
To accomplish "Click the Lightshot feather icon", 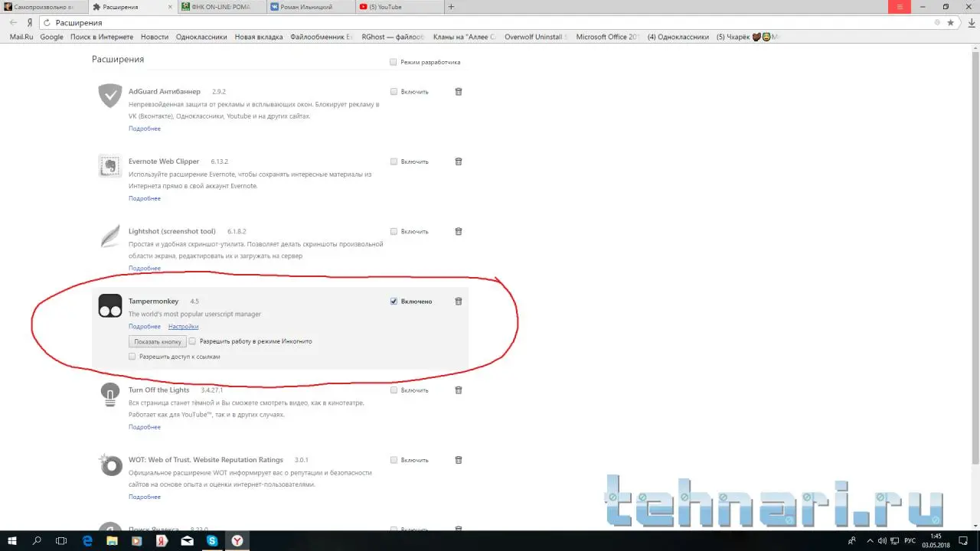I will tap(110, 236).
